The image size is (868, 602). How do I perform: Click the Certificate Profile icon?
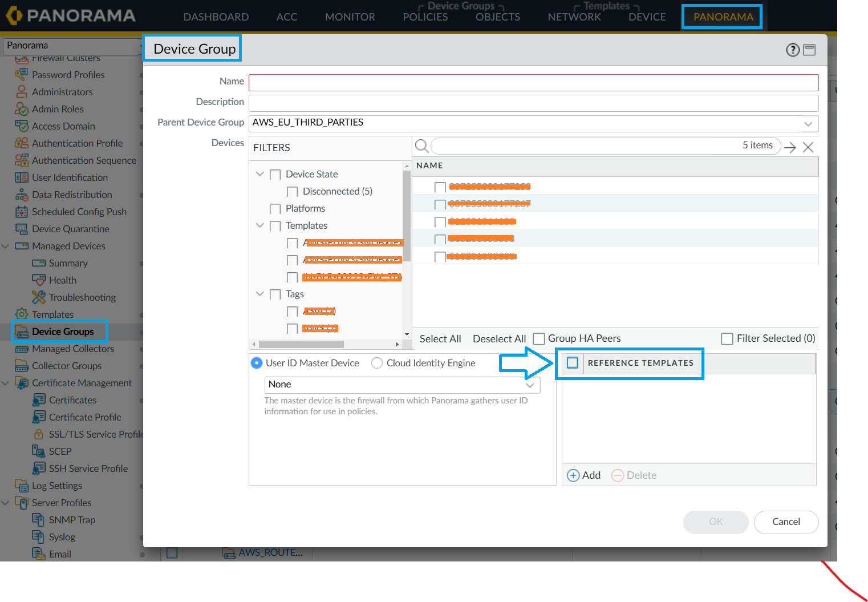coord(38,417)
